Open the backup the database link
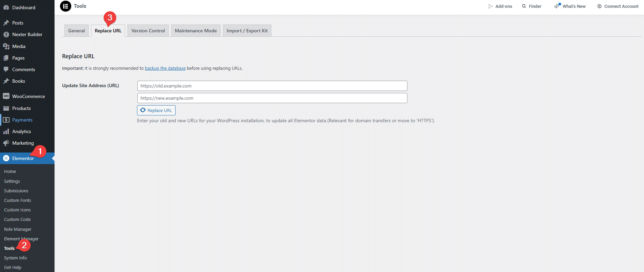This screenshot has width=644, height=272. click(165, 68)
